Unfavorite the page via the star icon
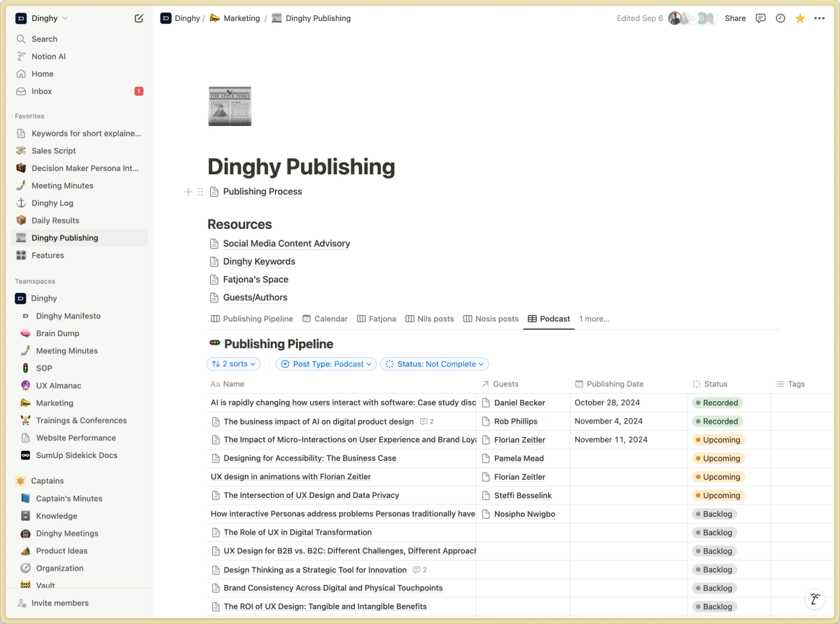840x624 pixels. [800, 18]
